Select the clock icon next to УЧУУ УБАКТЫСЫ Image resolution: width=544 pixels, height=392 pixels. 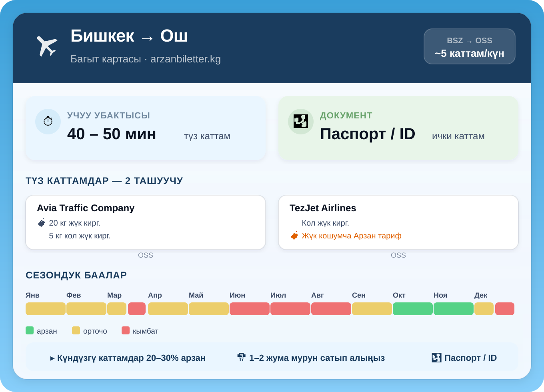[48, 121]
